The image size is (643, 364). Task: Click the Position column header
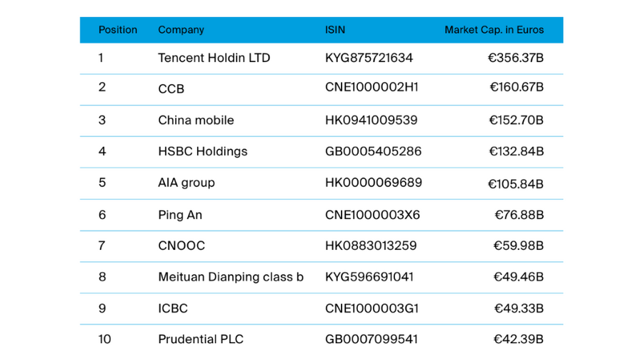point(118,30)
